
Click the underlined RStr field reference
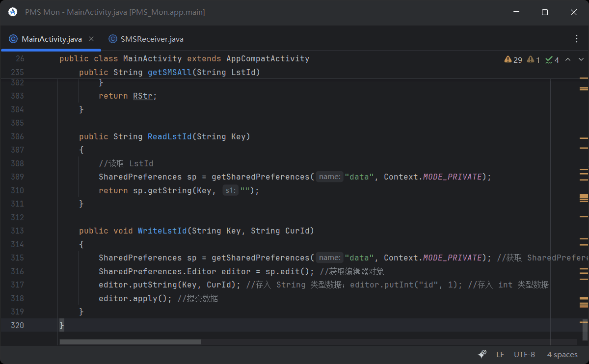coord(143,96)
